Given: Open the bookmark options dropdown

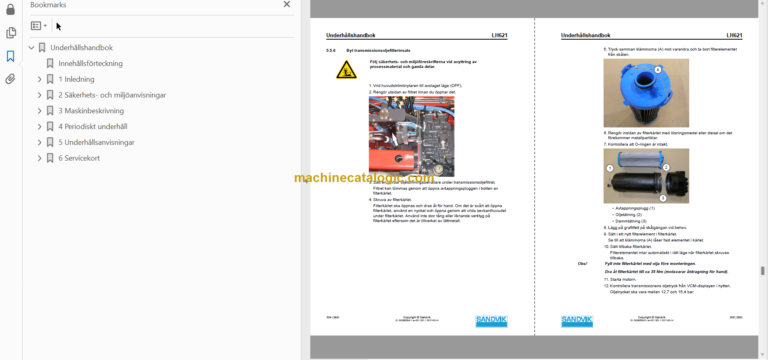Looking at the screenshot, I should tap(39, 25).
